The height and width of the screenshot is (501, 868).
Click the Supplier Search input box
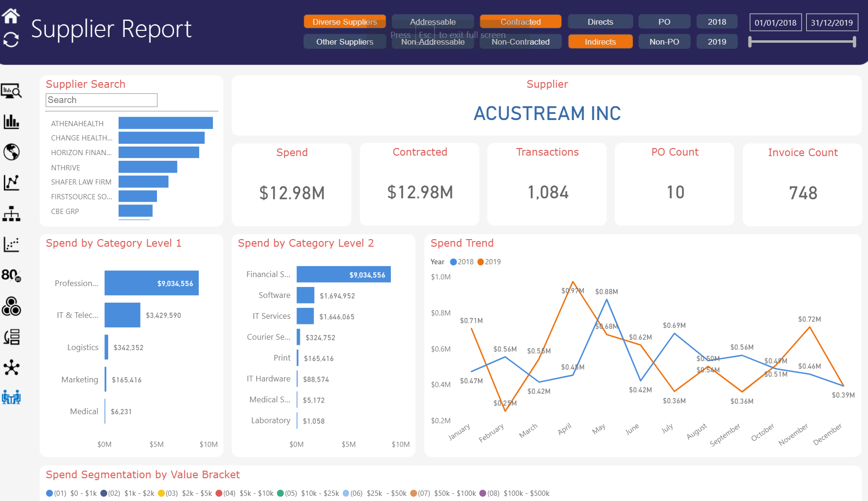(102, 100)
